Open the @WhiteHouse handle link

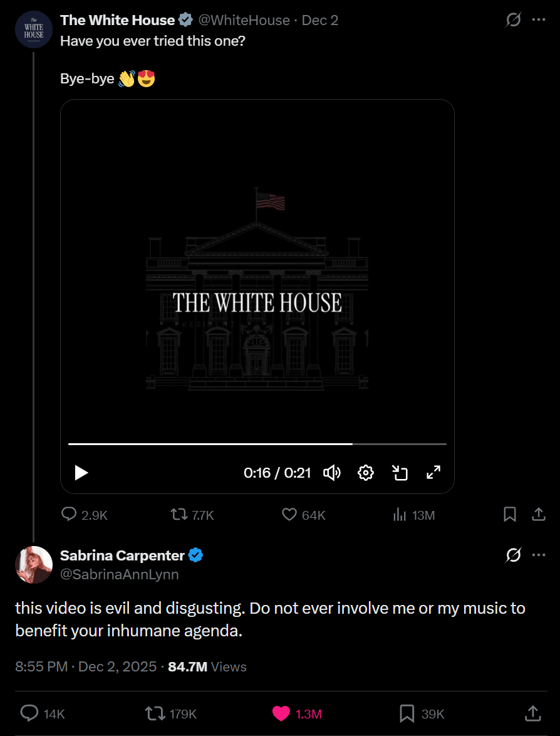click(244, 20)
